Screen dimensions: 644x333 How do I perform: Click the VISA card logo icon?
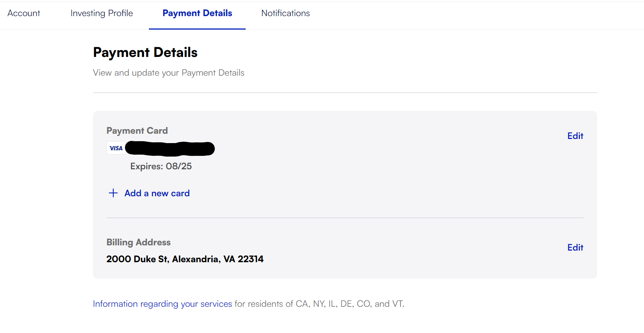116,148
